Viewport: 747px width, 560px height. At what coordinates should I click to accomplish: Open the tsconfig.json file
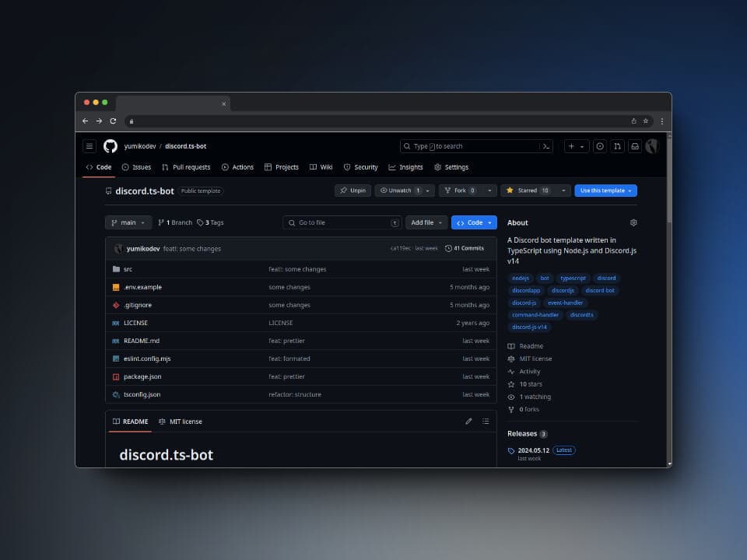[142, 394]
